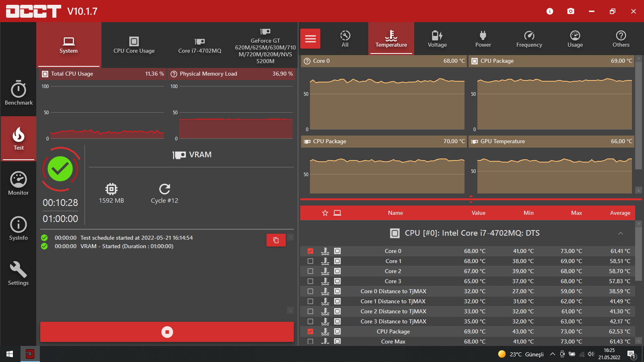Take a screenshot with the camera icon
644x362 pixels.
coord(571,11)
